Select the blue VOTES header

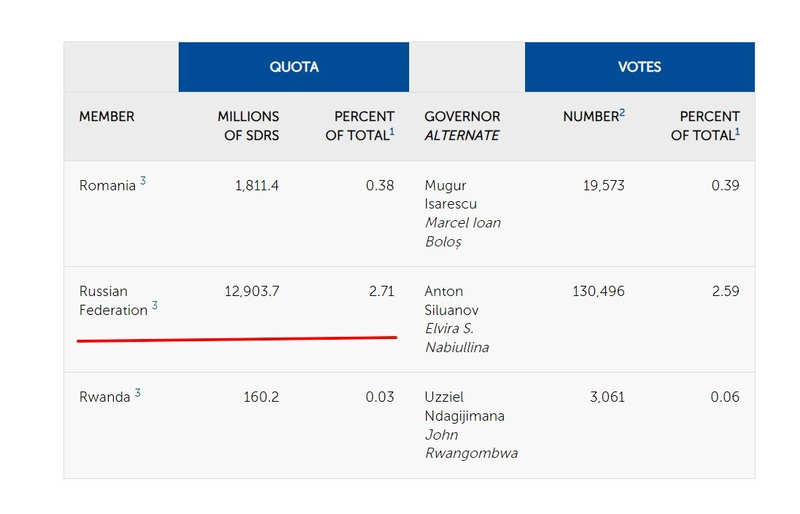[x=639, y=67]
